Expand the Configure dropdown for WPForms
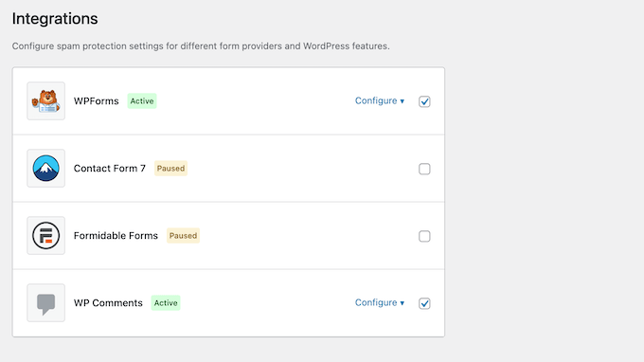The image size is (644, 362). tap(380, 100)
